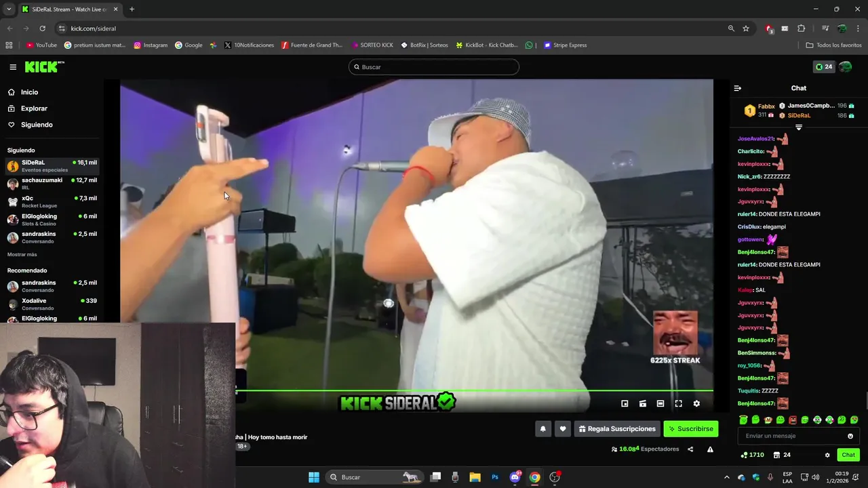Image resolution: width=868 pixels, height=488 pixels.
Task: Follow channel with the heart button
Action: click(562, 429)
